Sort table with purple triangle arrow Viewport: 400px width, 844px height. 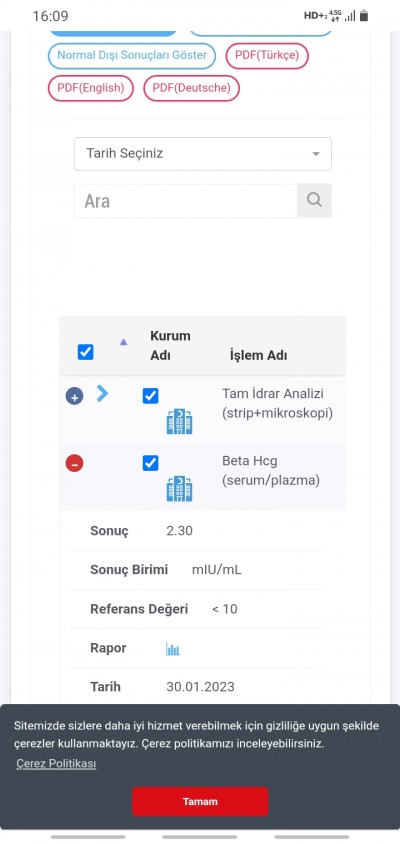(x=123, y=342)
